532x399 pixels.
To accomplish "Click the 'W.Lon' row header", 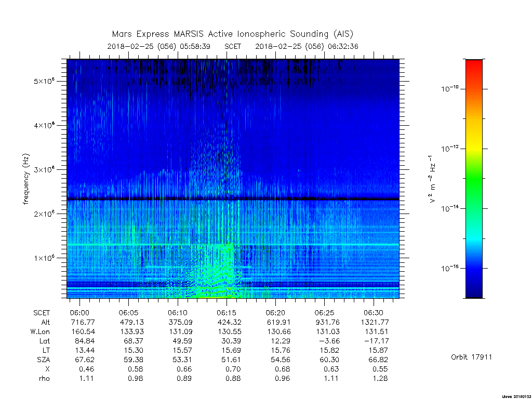I will coord(40,331).
